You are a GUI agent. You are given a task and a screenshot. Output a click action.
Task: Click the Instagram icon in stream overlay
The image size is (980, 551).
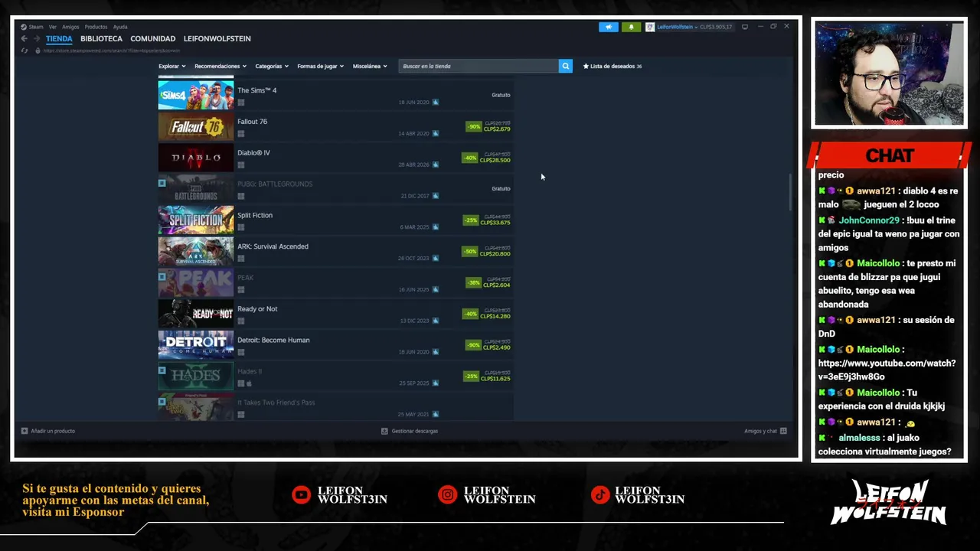(x=447, y=495)
